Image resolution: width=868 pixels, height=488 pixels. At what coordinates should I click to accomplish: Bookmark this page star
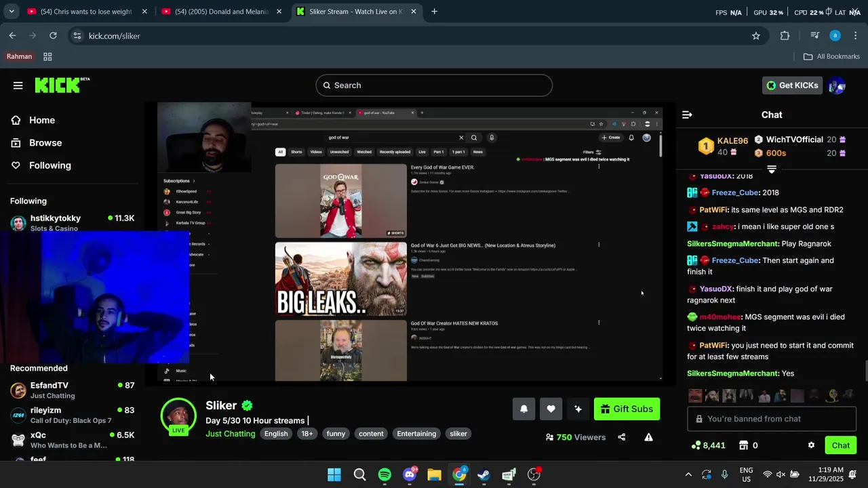pyautogui.click(x=756, y=36)
